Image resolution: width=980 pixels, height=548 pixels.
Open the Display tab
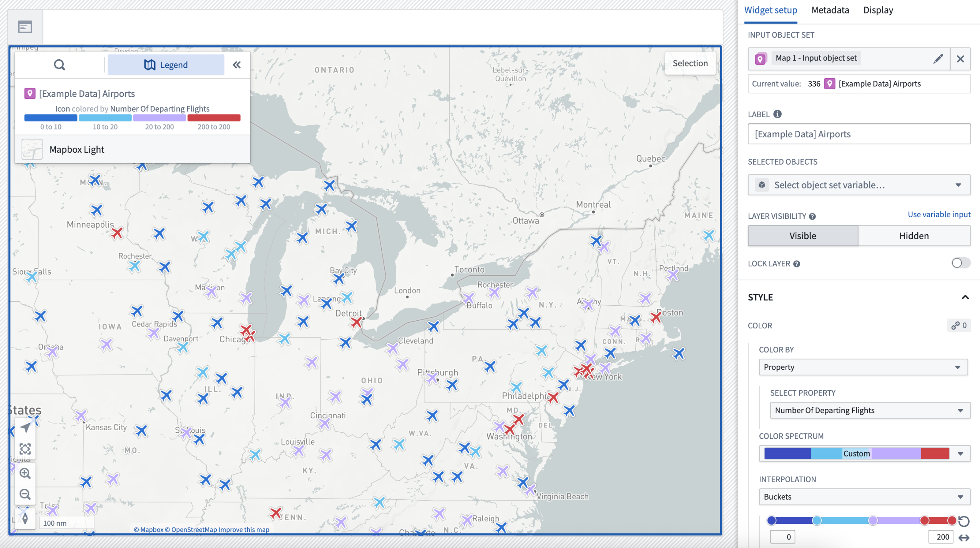tap(879, 10)
